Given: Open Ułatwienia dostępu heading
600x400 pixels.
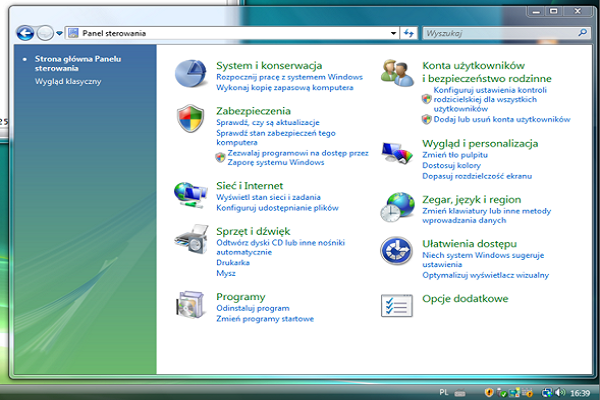Looking at the screenshot, I should coord(470,244).
